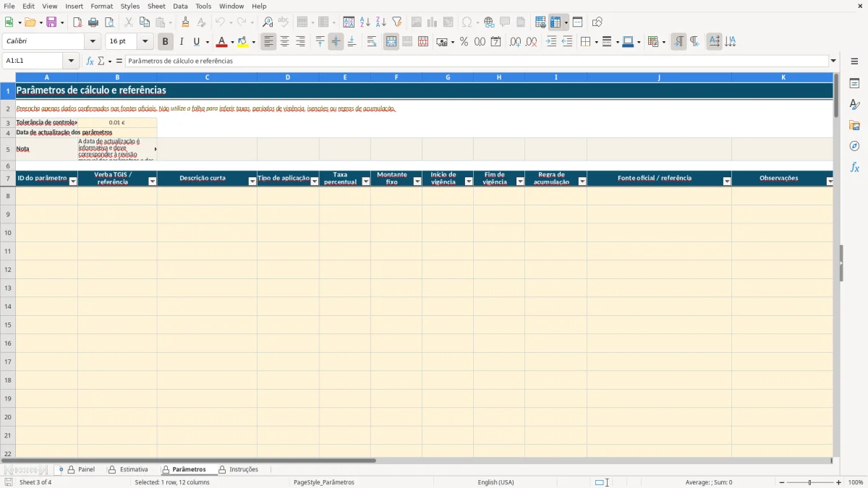Toggle Italic formatting
Viewport: 868px width, 488px height.
[x=182, y=42]
